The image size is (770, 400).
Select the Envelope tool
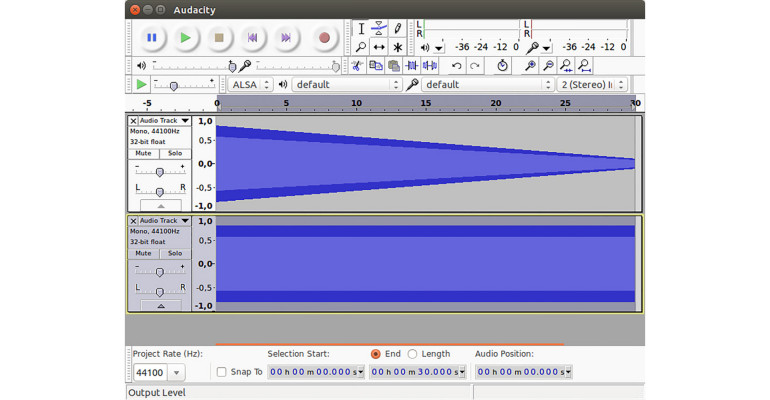point(379,28)
